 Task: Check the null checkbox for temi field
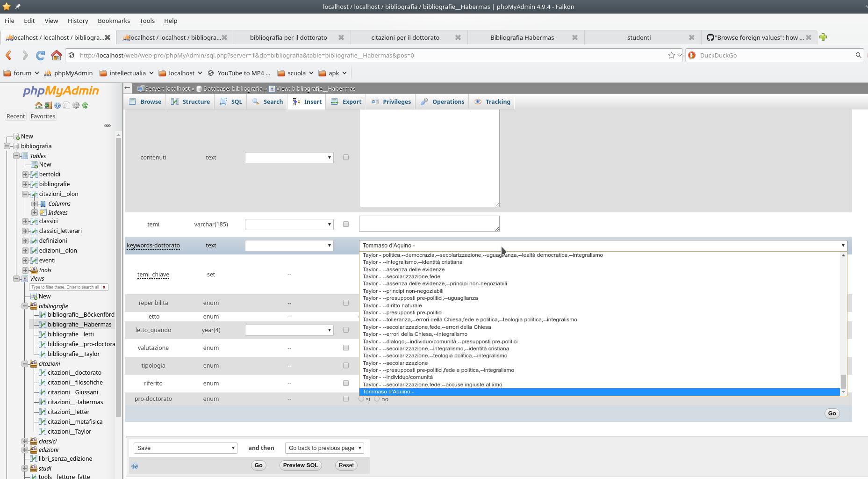click(x=346, y=224)
